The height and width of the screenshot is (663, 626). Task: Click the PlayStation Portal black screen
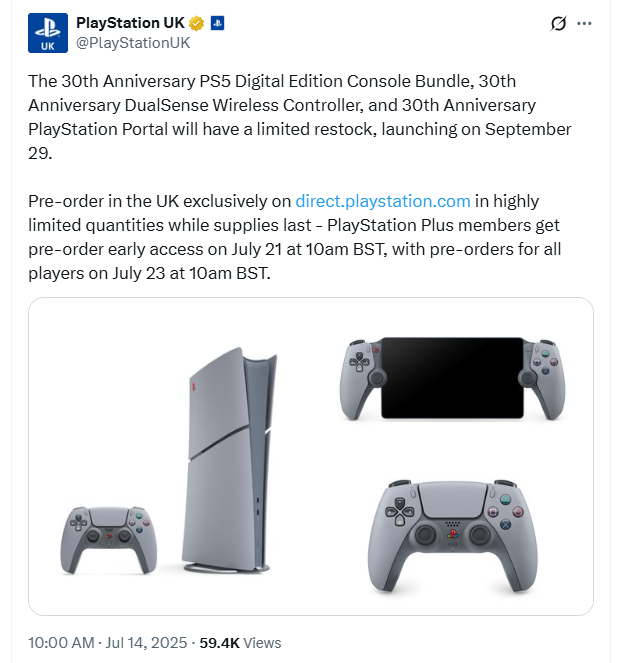click(x=452, y=378)
